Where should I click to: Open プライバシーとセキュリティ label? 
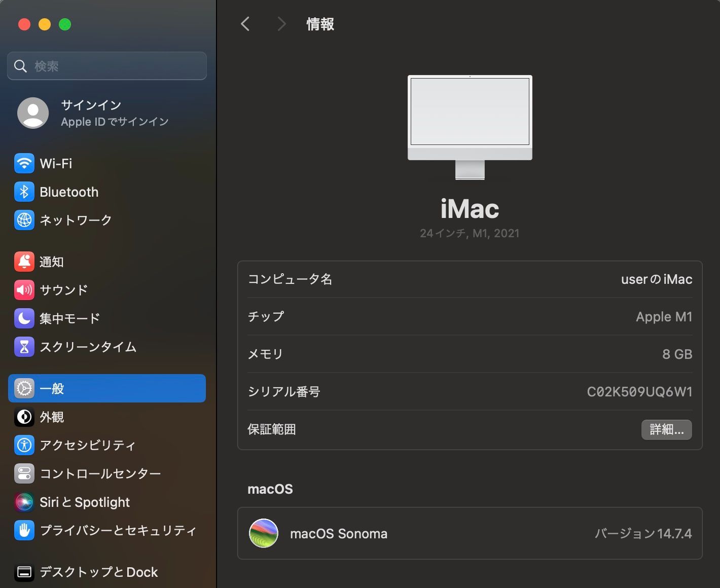tap(118, 530)
